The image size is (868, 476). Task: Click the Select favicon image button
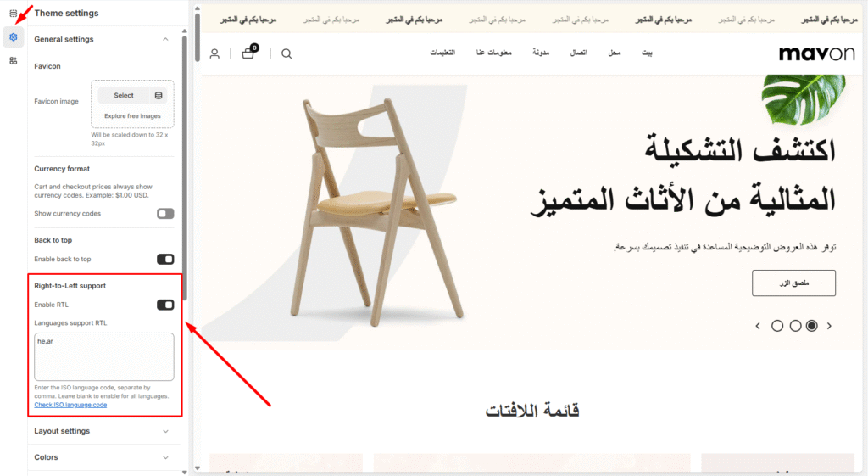point(124,96)
